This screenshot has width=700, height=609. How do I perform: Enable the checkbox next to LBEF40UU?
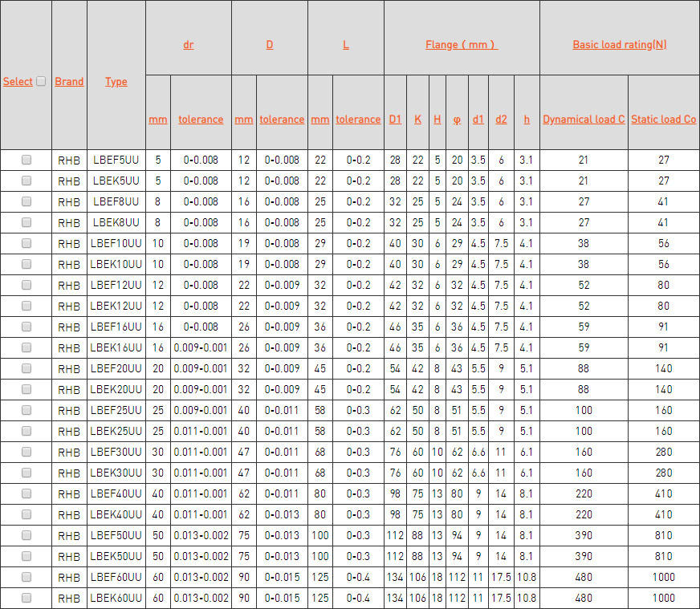click(x=26, y=493)
